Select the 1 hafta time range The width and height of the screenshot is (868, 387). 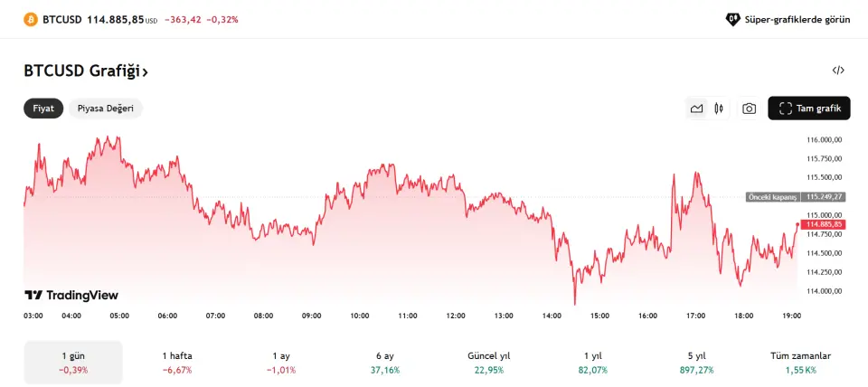coord(177,362)
